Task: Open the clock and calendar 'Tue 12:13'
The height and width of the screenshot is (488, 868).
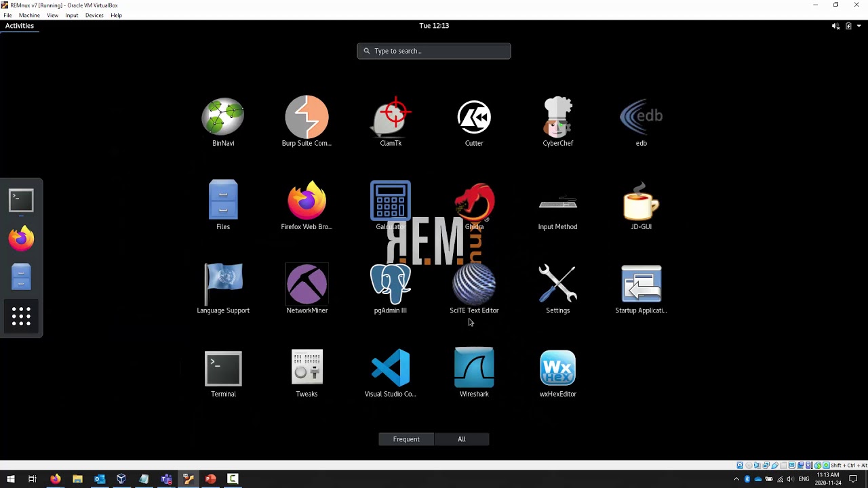Action: coord(434,26)
